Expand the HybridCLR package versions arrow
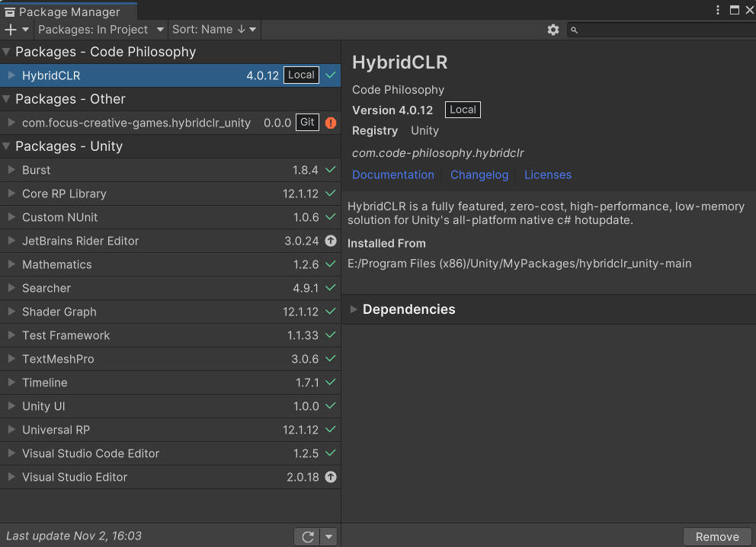This screenshot has width=756, height=547. (12, 75)
